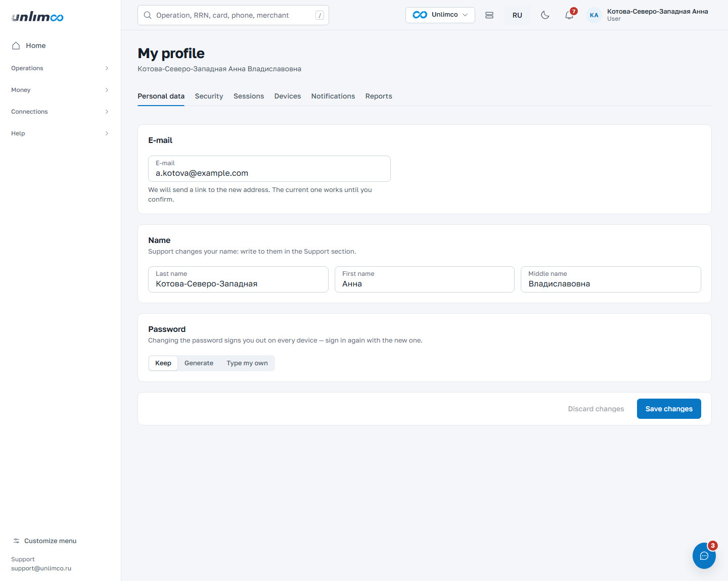
Task: Select the Type my own password option
Action: (247, 363)
